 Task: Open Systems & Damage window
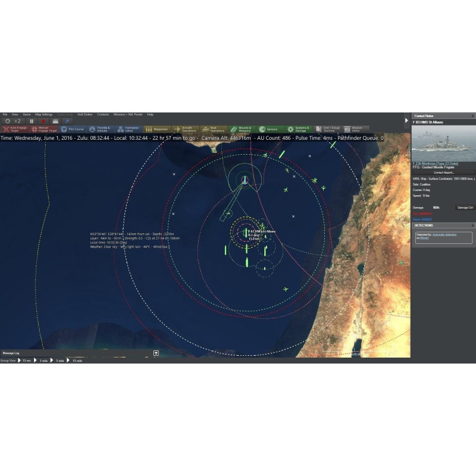[x=299, y=129]
